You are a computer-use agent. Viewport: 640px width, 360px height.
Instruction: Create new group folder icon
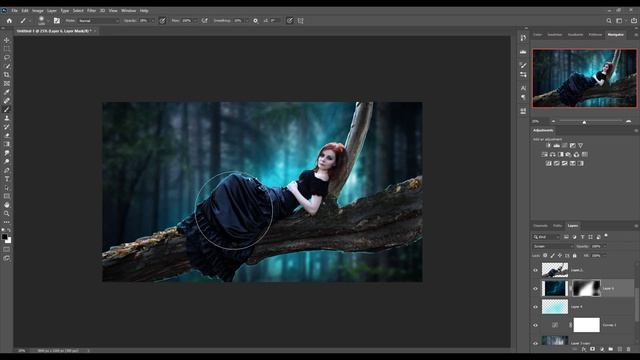(611, 349)
